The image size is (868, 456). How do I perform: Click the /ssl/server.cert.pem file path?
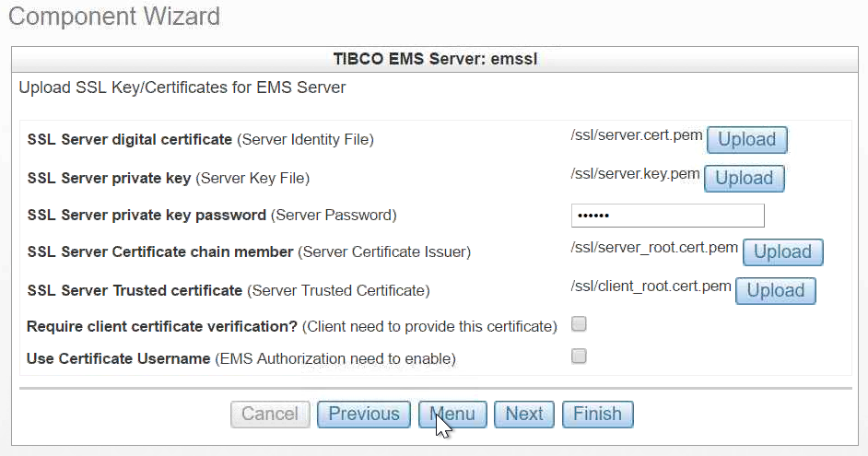point(637,135)
